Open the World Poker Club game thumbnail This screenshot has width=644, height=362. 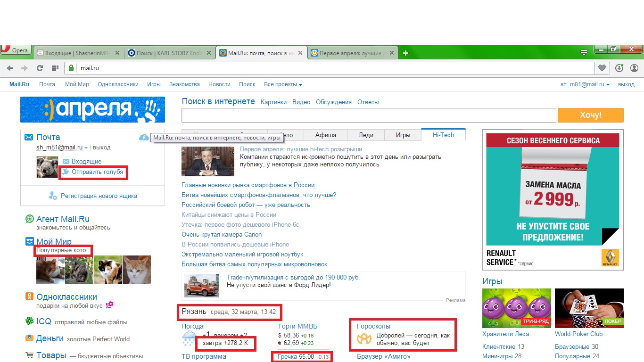[589, 308]
